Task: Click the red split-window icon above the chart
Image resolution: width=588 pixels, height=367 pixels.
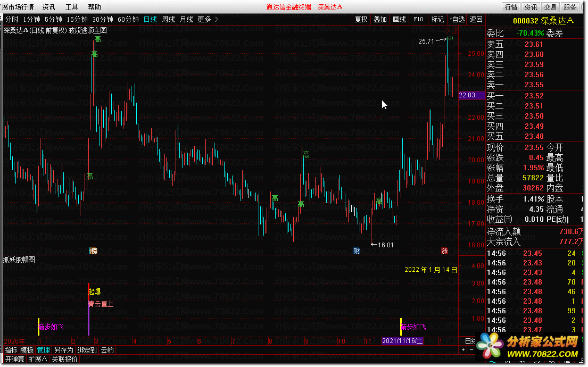Action: click(x=454, y=30)
